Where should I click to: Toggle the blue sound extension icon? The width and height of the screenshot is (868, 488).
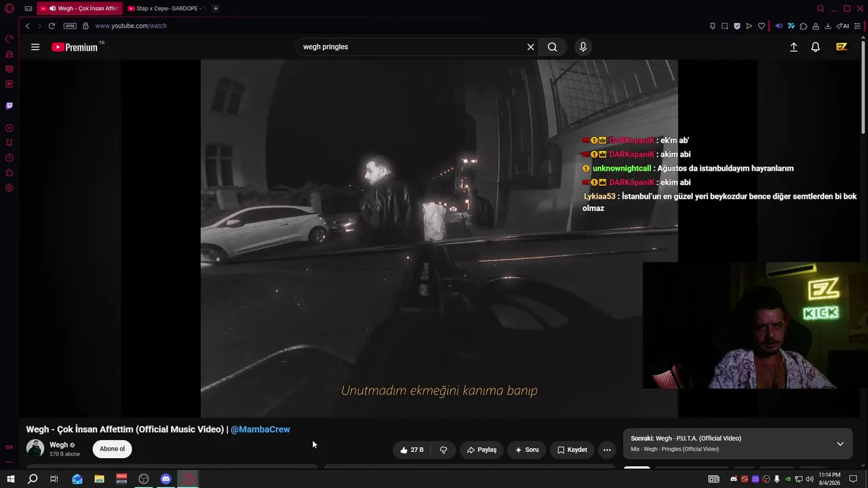coord(778,26)
